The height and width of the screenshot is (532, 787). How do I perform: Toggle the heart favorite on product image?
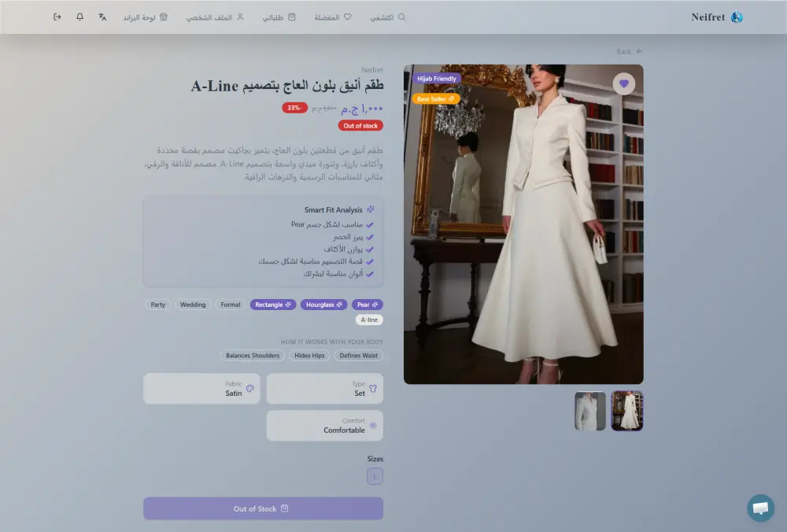tap(624, 84)
